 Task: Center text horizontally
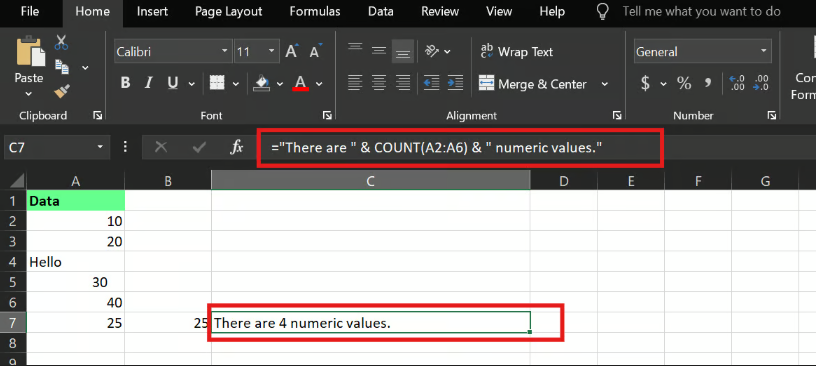(x=379, y=82)
